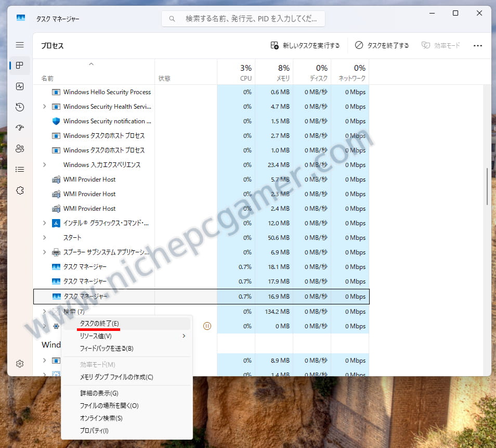The height and width of the screenshot is (448, 496).
Task: Click the process list vertical scrollbar
Action: point(487,186)
